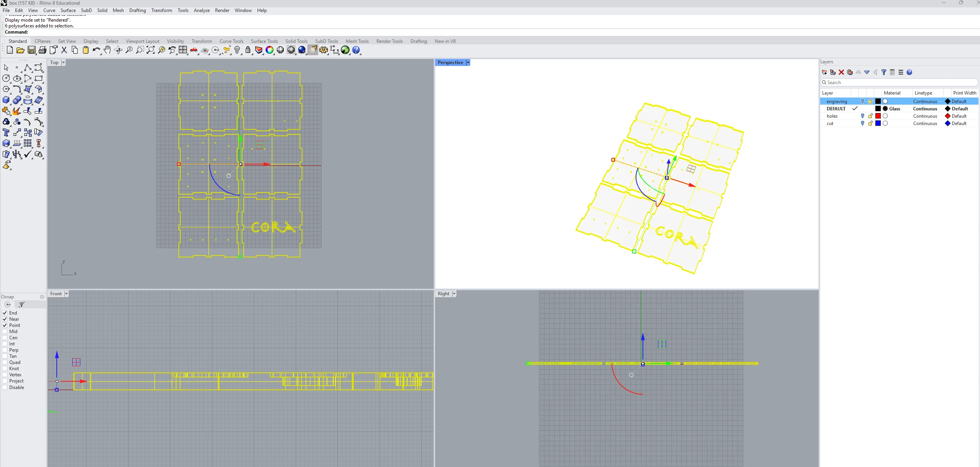Select the Circle tool in left sidebar

point(6,78)
